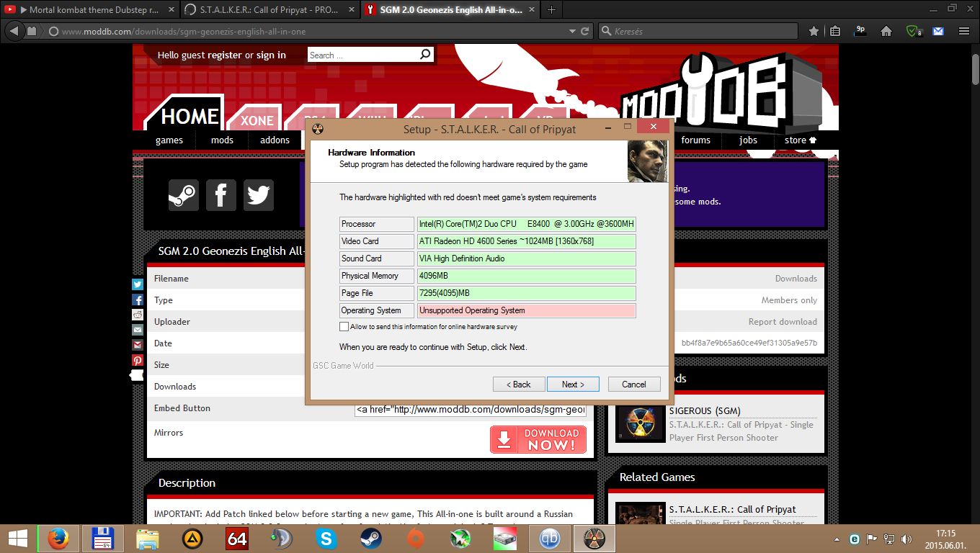Click the magnifier icon in the ModDB search box
Screen dimensions: 980x553
(x=425, y=55)
